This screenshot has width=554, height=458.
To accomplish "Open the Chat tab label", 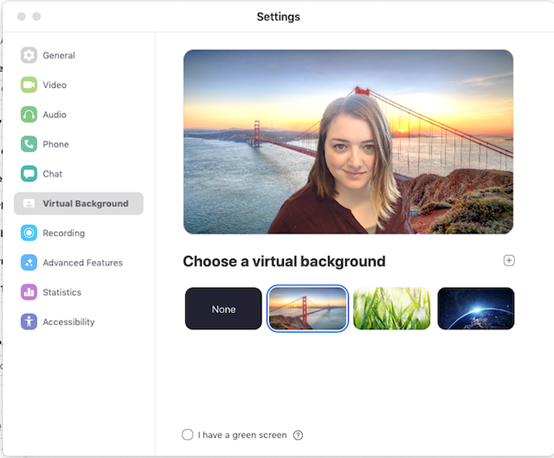I will (52, 174).
